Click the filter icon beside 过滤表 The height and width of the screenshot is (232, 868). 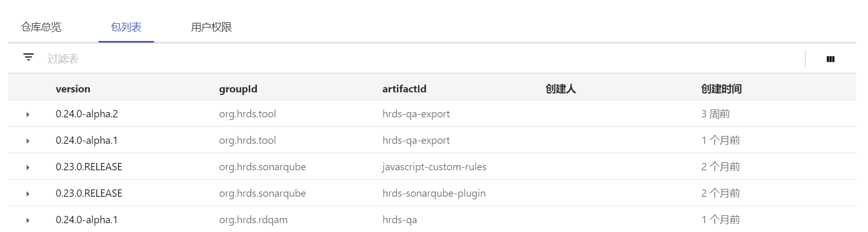coord(29,57)
